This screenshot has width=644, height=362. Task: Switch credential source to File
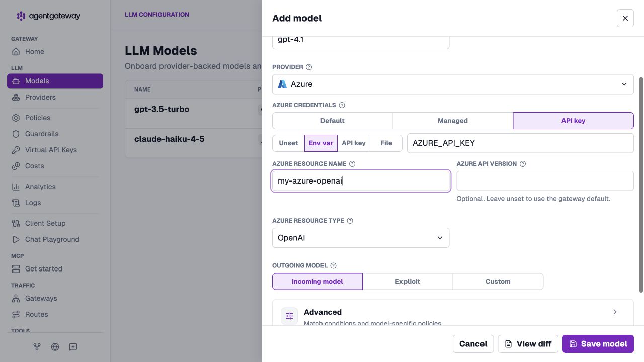tap(386, 143)
